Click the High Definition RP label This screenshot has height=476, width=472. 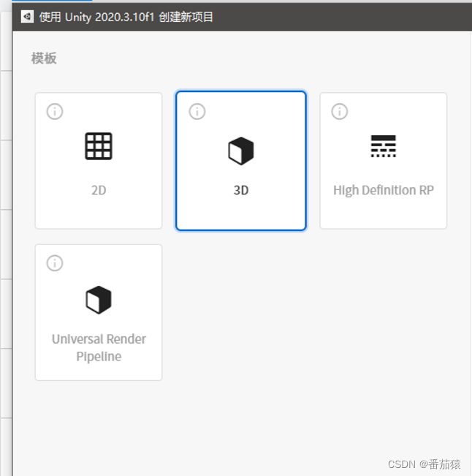(x=384, y=190)
